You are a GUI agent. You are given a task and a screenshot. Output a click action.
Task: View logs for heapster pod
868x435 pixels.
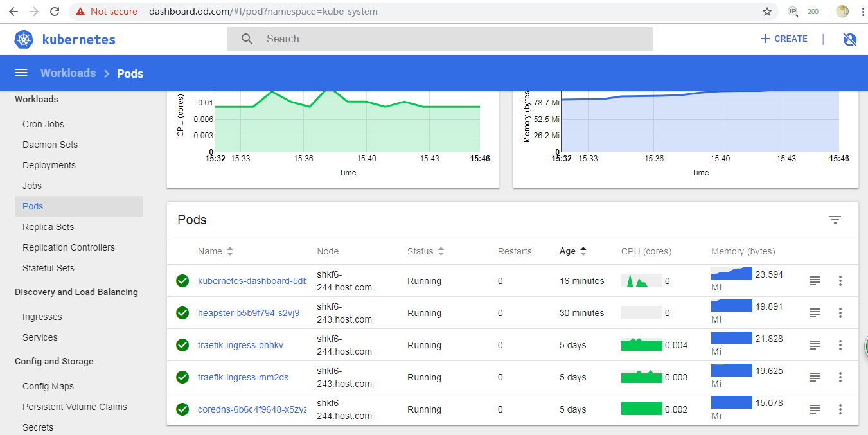(x=815, y=313)
